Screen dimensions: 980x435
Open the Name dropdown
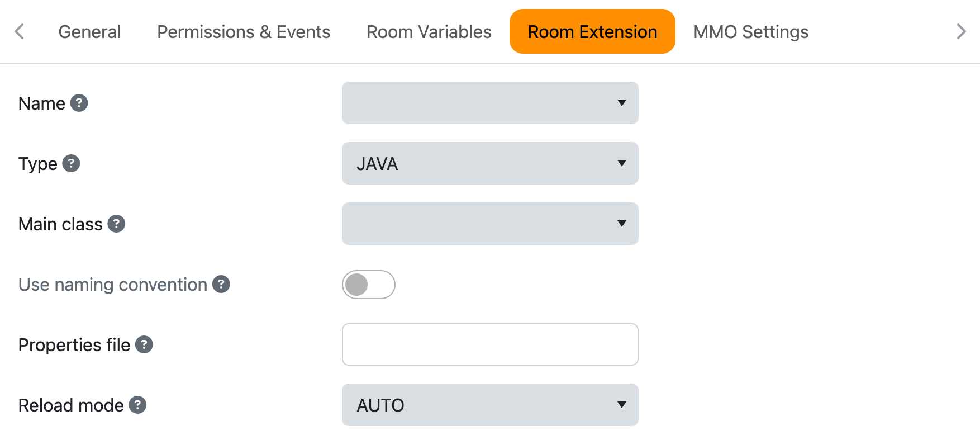[x=490, y=103]
